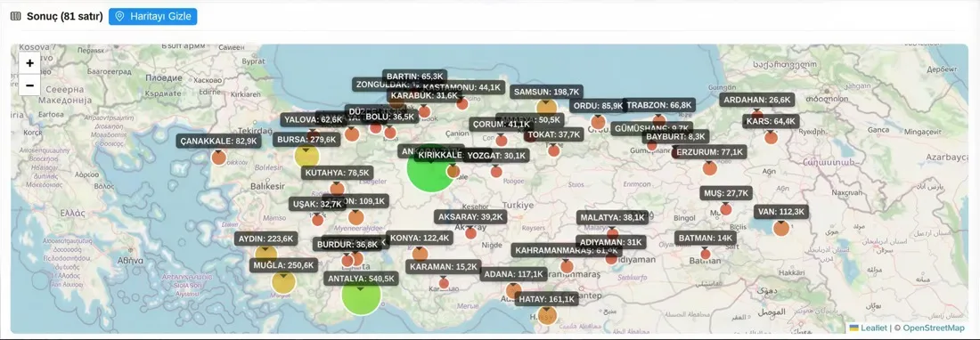980x340 pixels.
Task: Select the AKSARAY: 39,2K label
Action: click(470, 216)
